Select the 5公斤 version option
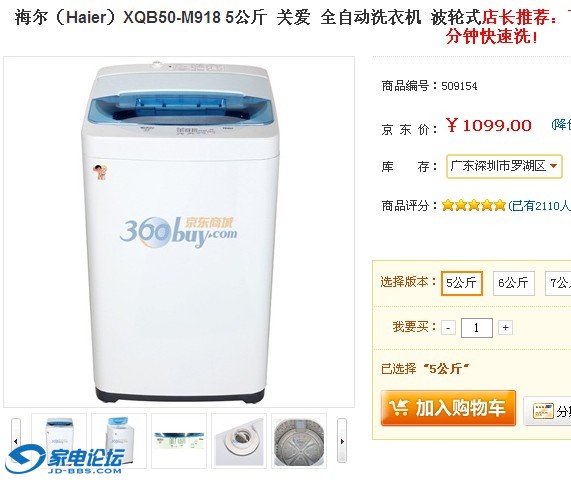The image size is (571, 480). point(461,283)
